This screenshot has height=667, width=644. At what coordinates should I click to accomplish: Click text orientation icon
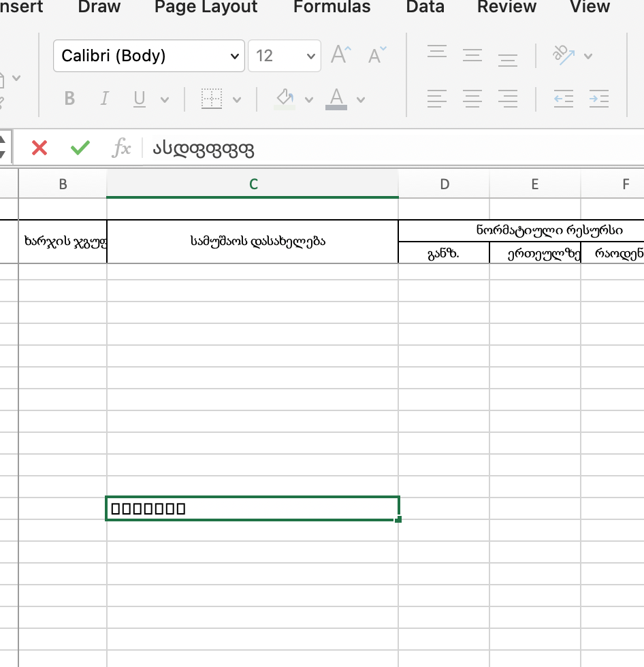[564, 55]
